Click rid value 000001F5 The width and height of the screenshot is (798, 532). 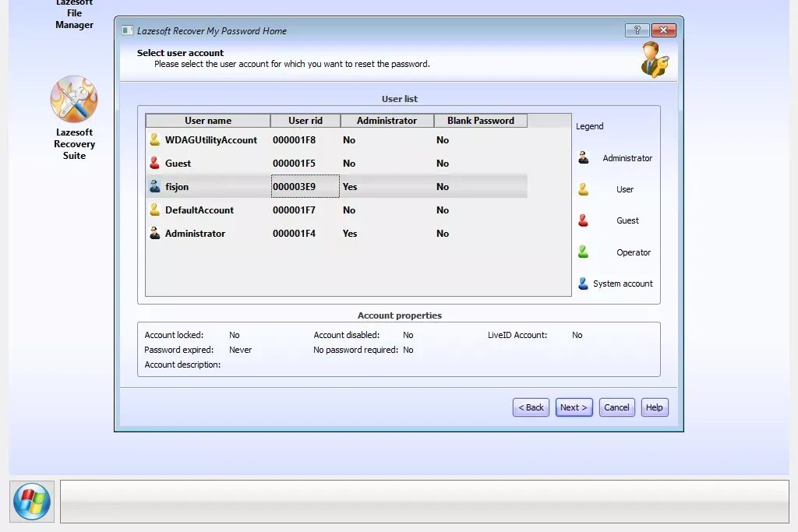(294, 164)
